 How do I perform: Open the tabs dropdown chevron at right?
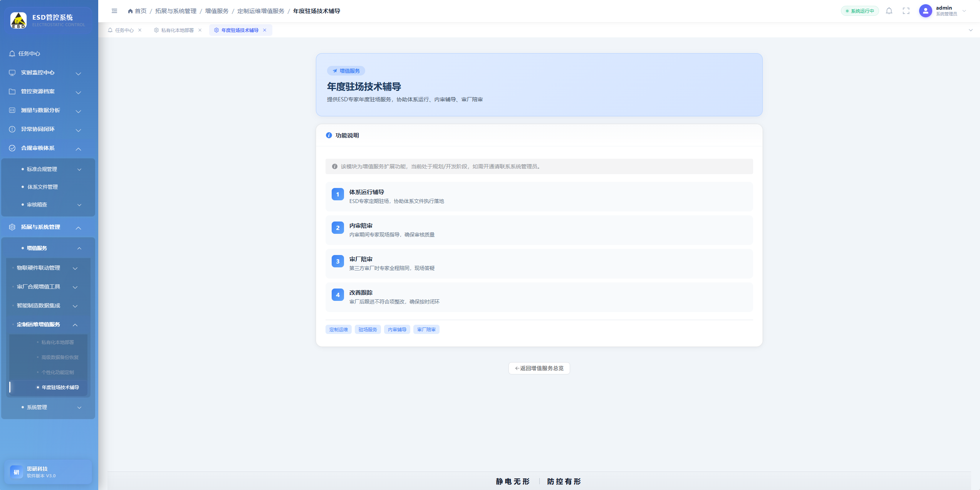coord(970,30)
